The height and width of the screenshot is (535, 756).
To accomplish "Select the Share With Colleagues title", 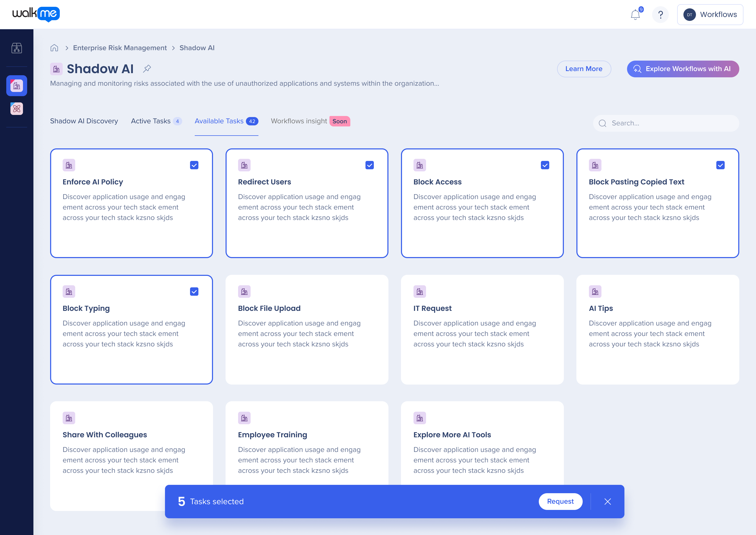I will (105, 435).
